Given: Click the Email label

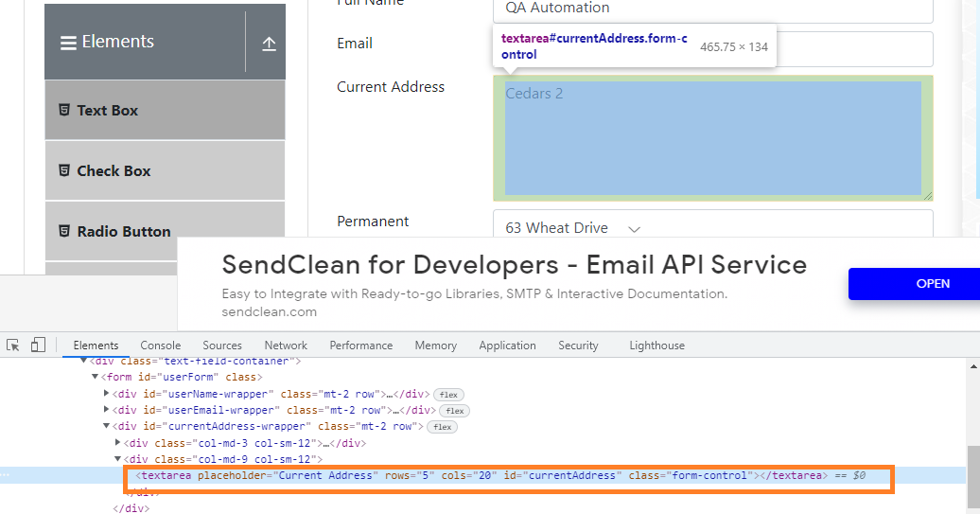Looking at the screenshot, I should [355, 44].
